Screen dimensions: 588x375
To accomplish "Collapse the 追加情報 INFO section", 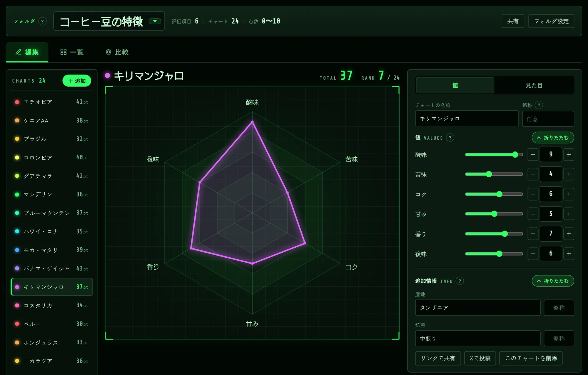I will (x=553, y=281).
